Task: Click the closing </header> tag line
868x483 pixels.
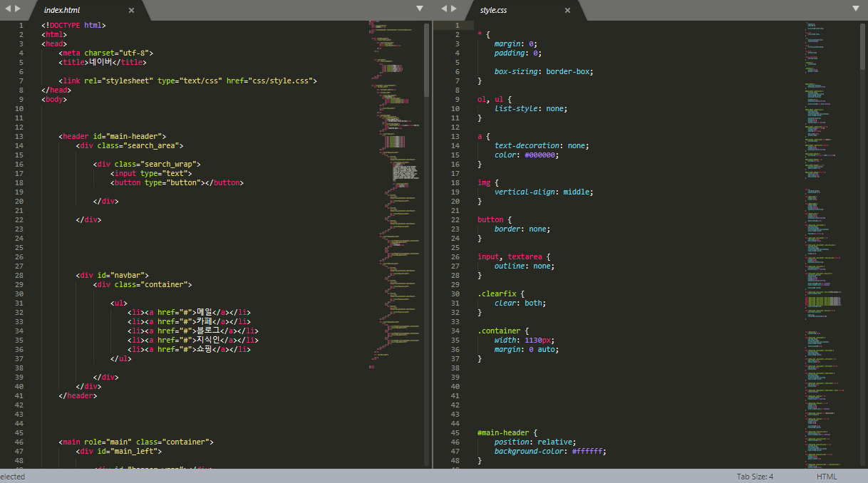Action: click(78, 395)
